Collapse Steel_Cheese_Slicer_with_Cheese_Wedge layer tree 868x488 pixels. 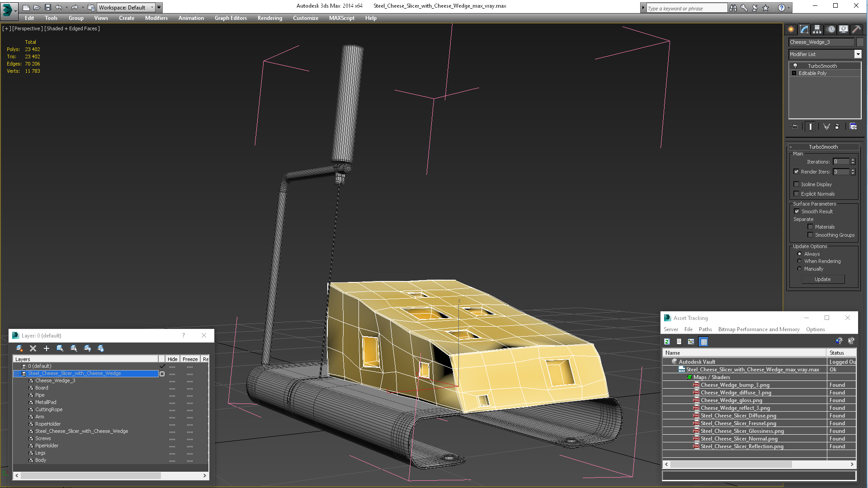[17, 374]
